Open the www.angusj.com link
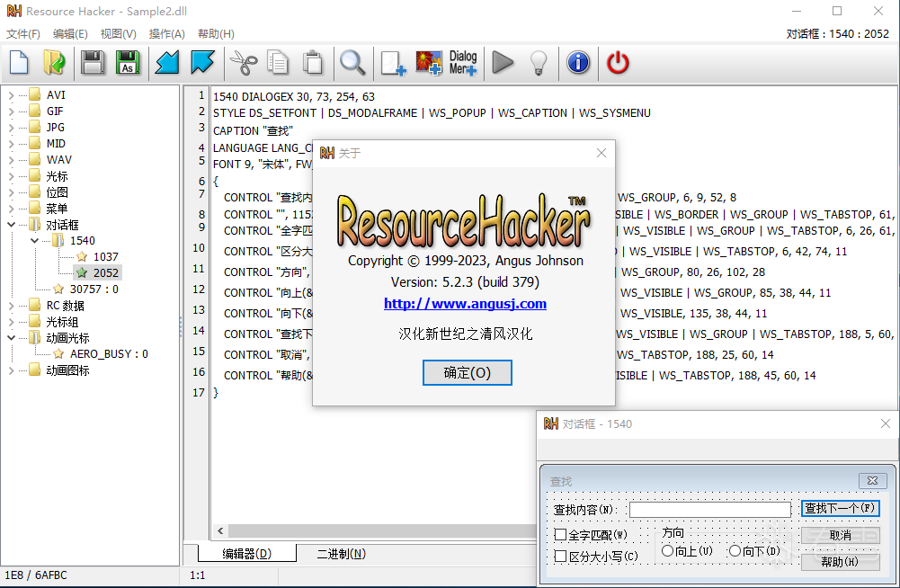Image resolution: width=900 pixels, height=588 pixels. pyautogui.click(x=465, y=304)
